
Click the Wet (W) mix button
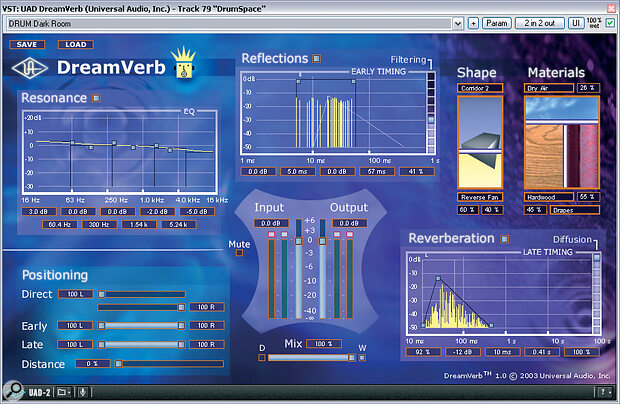362,358
